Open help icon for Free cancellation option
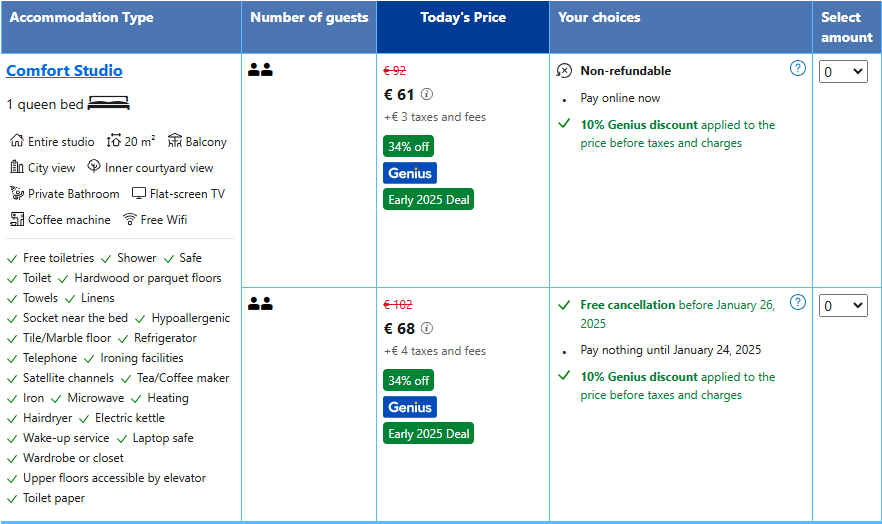Screen dimensions: 882x524 (798, 302)
